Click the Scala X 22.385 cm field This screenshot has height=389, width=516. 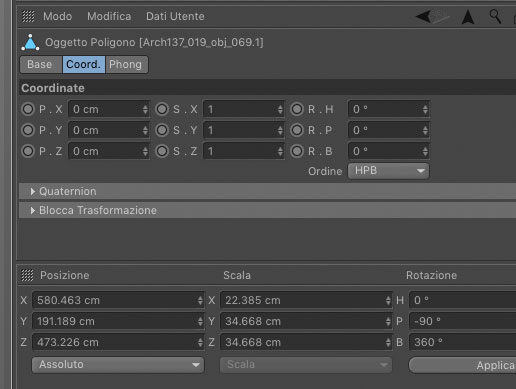[x=306, y=300]
